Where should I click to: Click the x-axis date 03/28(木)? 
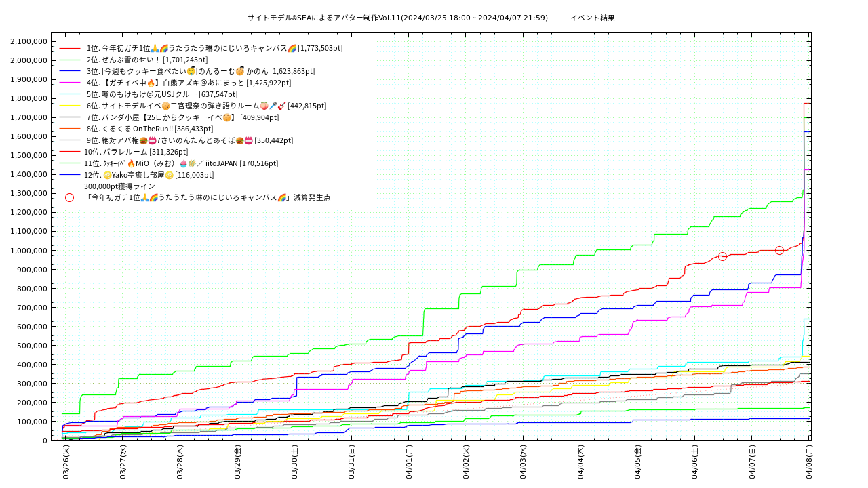point(180,462)
